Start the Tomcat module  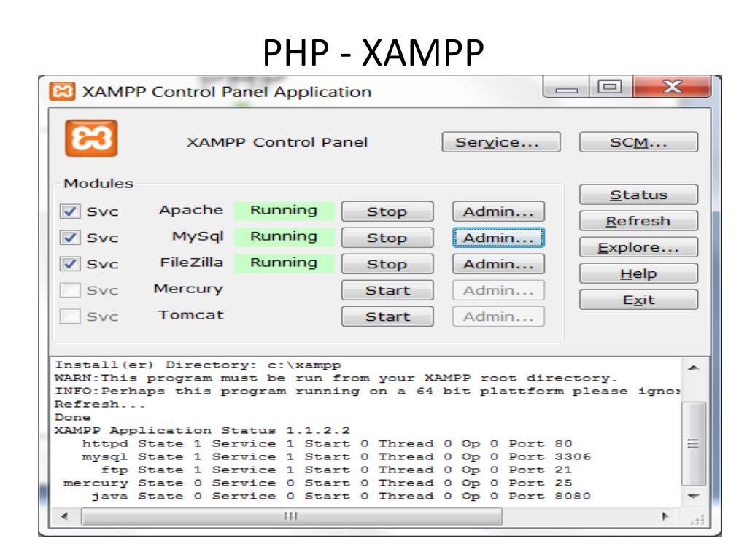click(387, 316)
